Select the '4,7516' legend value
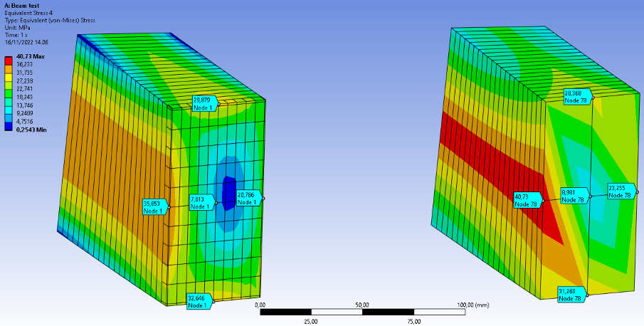 pyautogui.click(x=25, y=122)
